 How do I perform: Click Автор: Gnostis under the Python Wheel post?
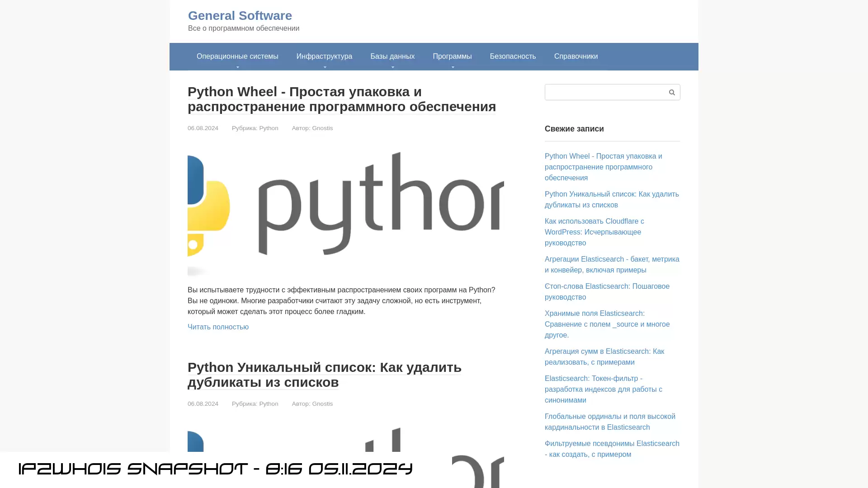312,128
